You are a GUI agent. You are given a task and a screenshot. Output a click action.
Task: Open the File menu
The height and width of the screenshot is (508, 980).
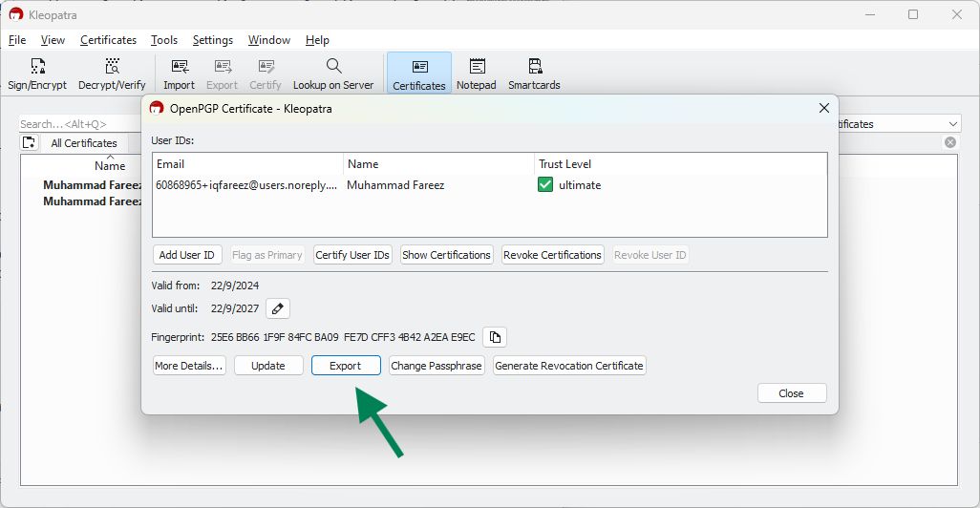click(17, 40)
